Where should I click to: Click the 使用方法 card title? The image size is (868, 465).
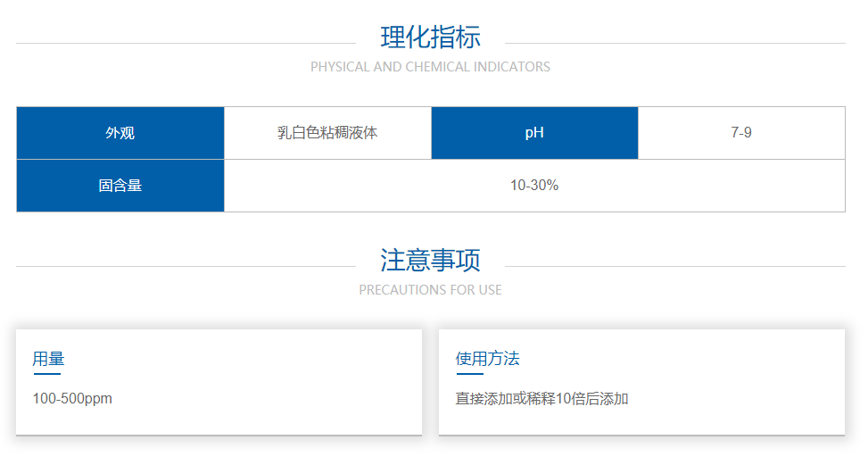487,359
